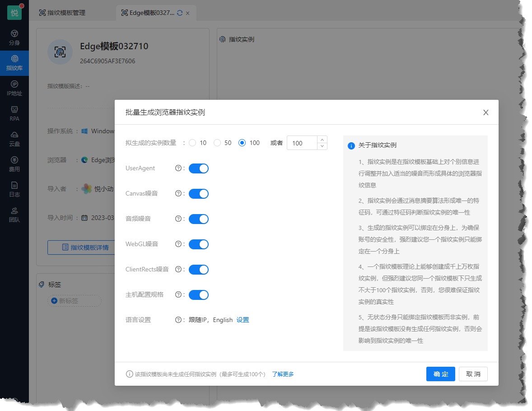
Task: Open the 分身 section in sidebar
Action: (14, 37)
